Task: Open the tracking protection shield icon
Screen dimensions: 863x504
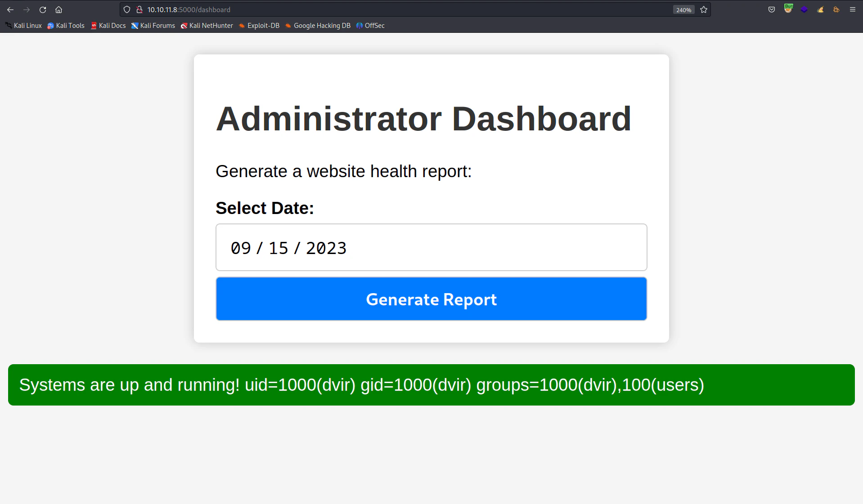Action: click(127, 9)
